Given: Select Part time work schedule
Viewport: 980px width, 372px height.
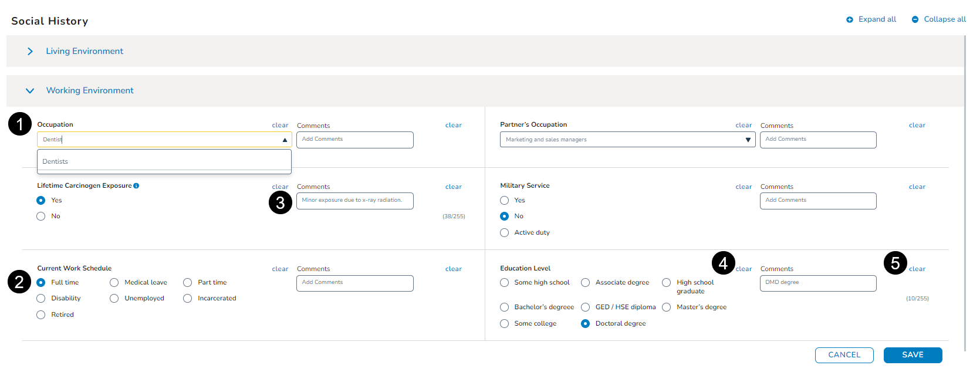Looking at the screenshot, I should coord(188,283).
